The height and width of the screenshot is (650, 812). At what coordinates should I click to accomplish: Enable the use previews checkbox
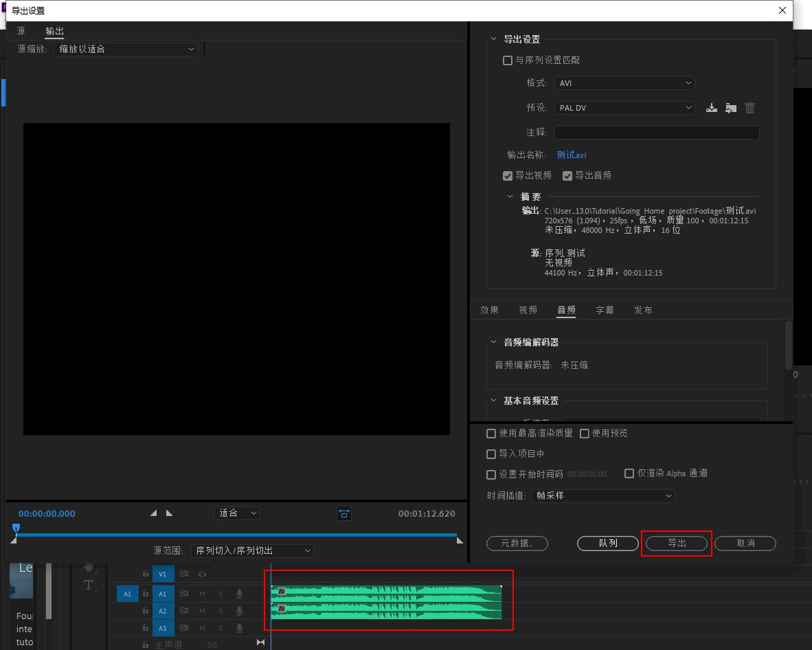point(585,434)
